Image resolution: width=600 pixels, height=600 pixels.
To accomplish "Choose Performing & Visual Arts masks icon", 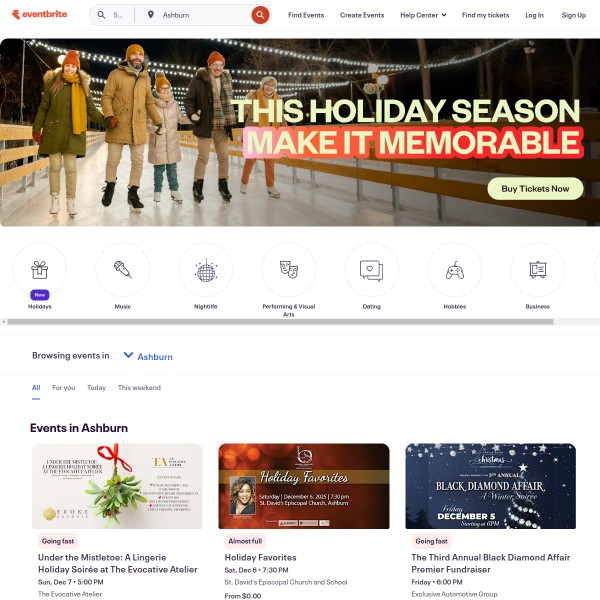I will [289, 269].
